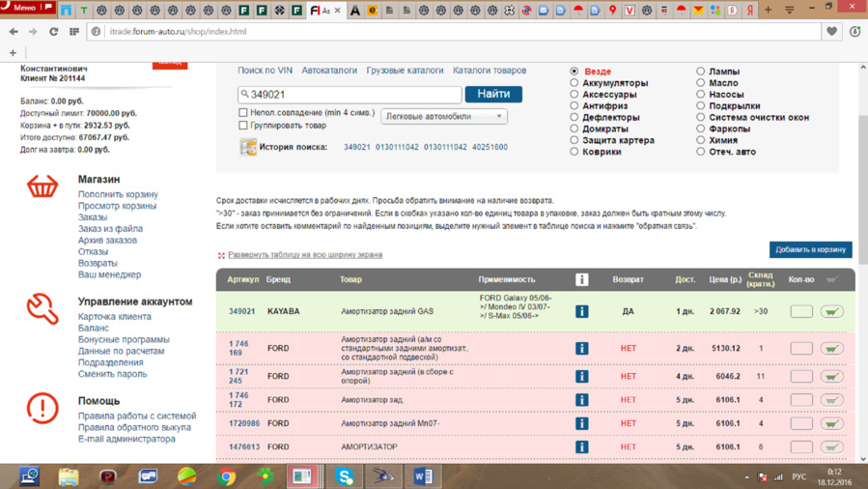This screenshot has height=489, width=868.
Task: Enable Группировать товар checkbox
Action: pos(243,126)
